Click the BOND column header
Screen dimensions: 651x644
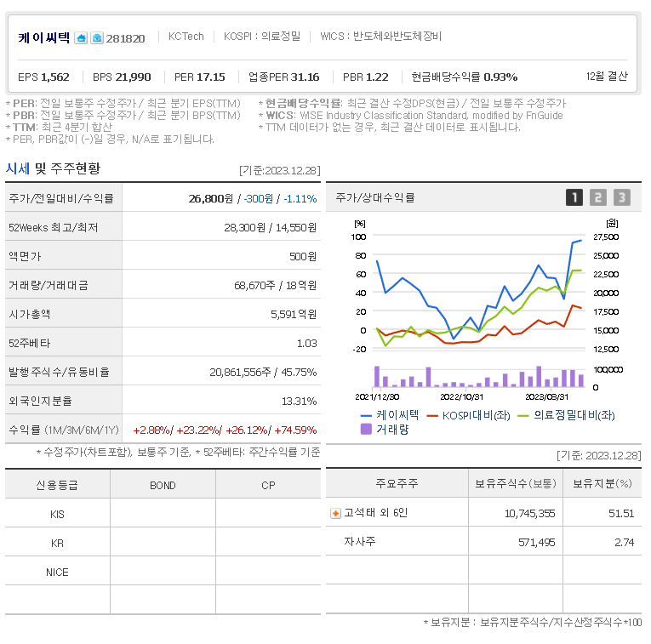pyautogui.click(x=163, y=486)
